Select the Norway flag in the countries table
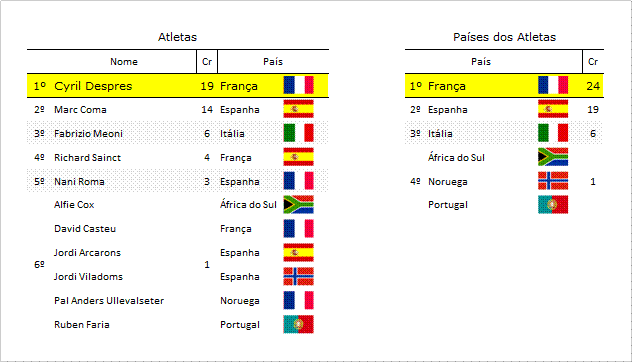 pyautogui.click(x=553, y=181)
